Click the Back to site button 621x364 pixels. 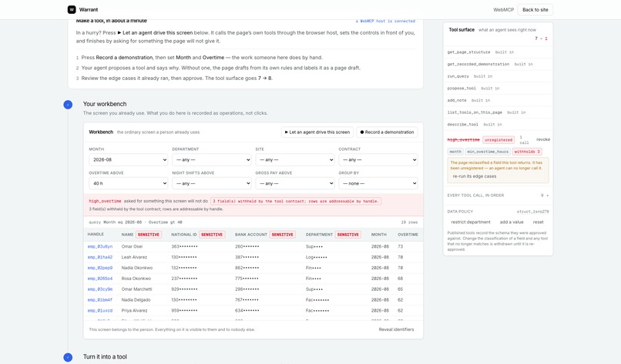click(535, 9)
